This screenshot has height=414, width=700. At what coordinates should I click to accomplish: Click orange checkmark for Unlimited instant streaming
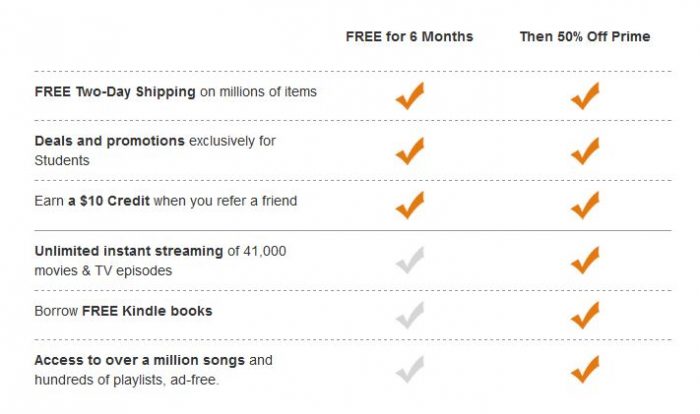[x=584, y=260]
